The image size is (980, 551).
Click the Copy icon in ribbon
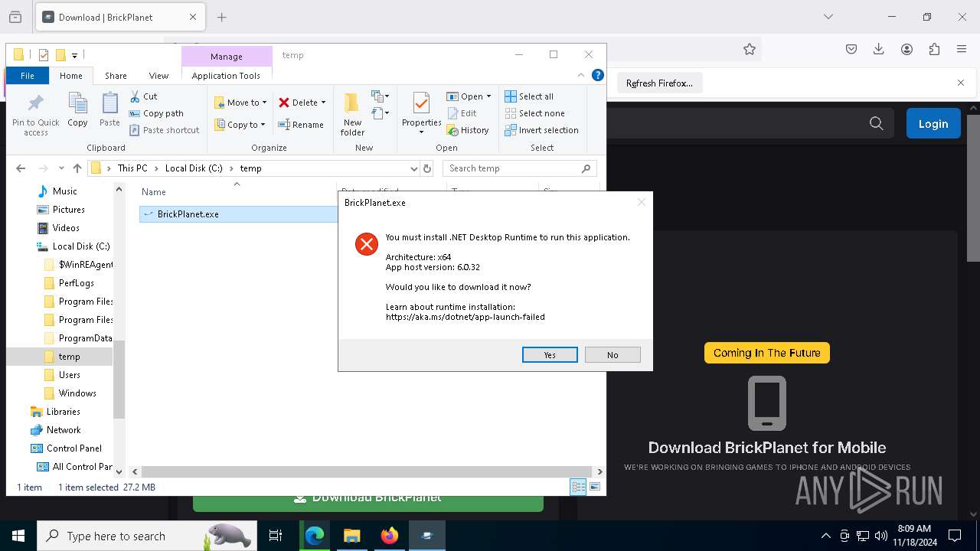tap(77, 109)
